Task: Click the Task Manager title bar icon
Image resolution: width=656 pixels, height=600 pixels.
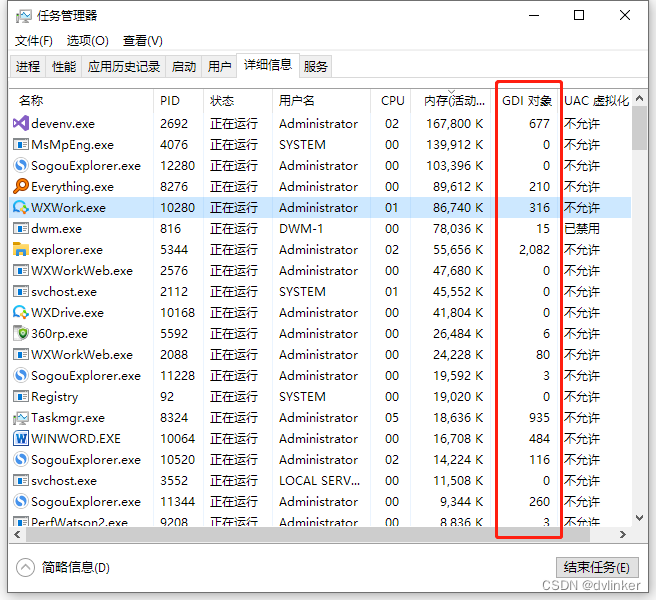Action: (24, 16)
